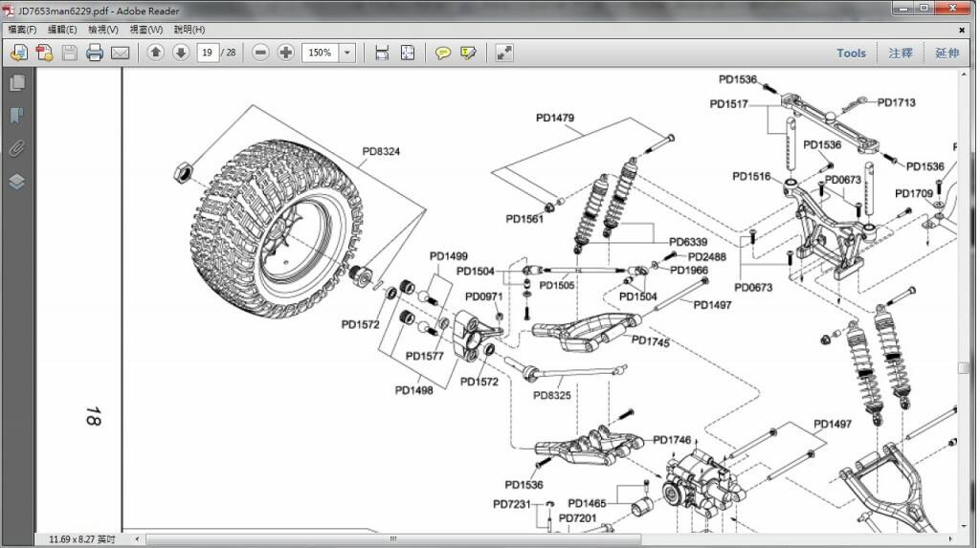980x548 pixels.
Task: Click the Fit one full page icon
Action: point(408,54)
